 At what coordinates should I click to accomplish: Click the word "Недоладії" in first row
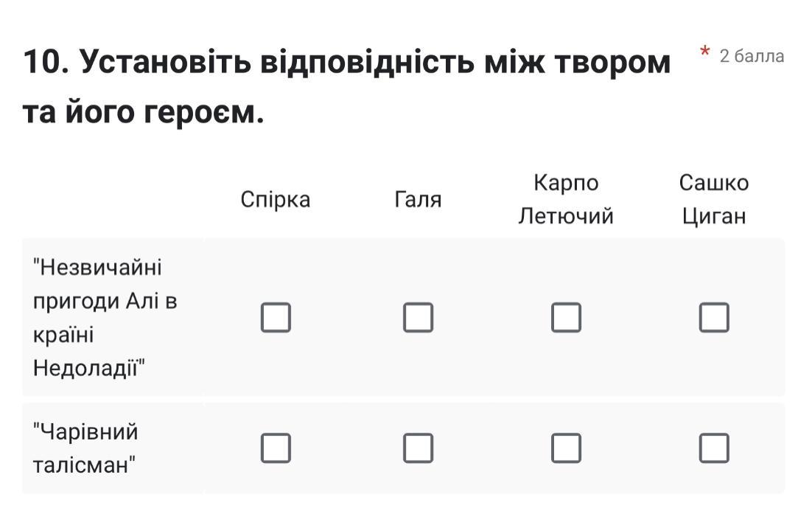click(x=87, y=368)
